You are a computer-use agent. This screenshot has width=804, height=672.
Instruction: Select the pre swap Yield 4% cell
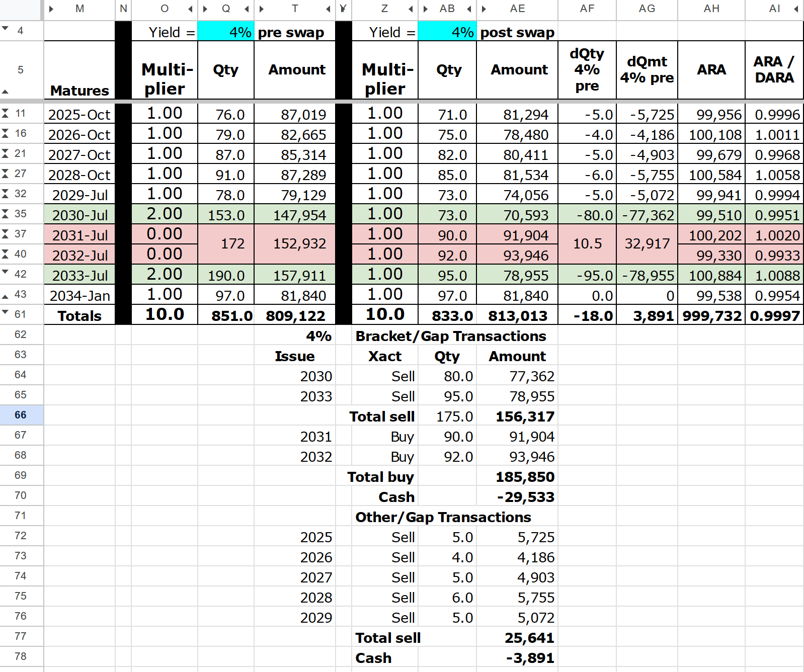coord(226,31)
